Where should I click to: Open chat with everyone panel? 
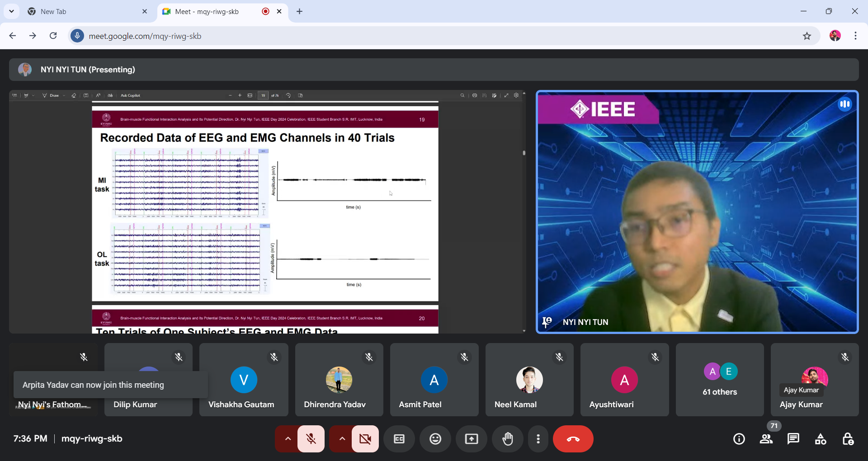(x=793, y=439)
